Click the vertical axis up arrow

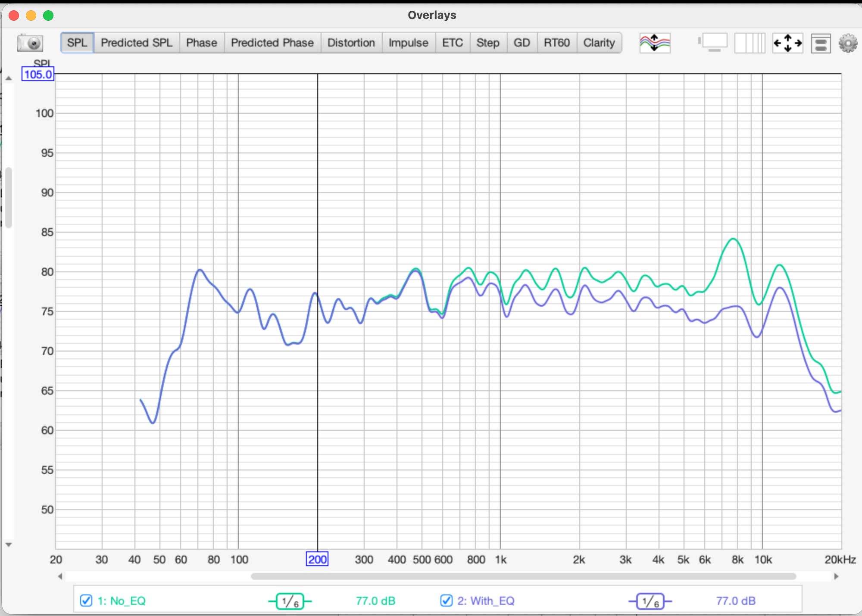tap(8, 78)
